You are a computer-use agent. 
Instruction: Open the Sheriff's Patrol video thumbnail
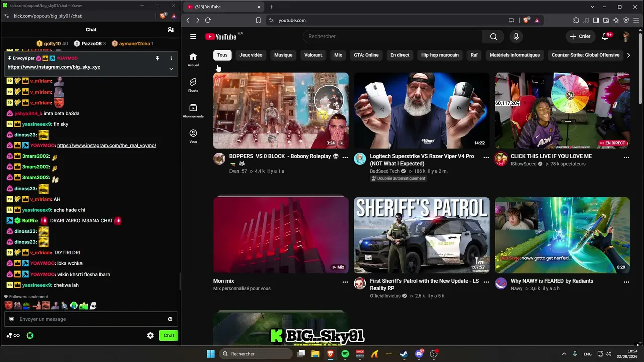point(421,235)
